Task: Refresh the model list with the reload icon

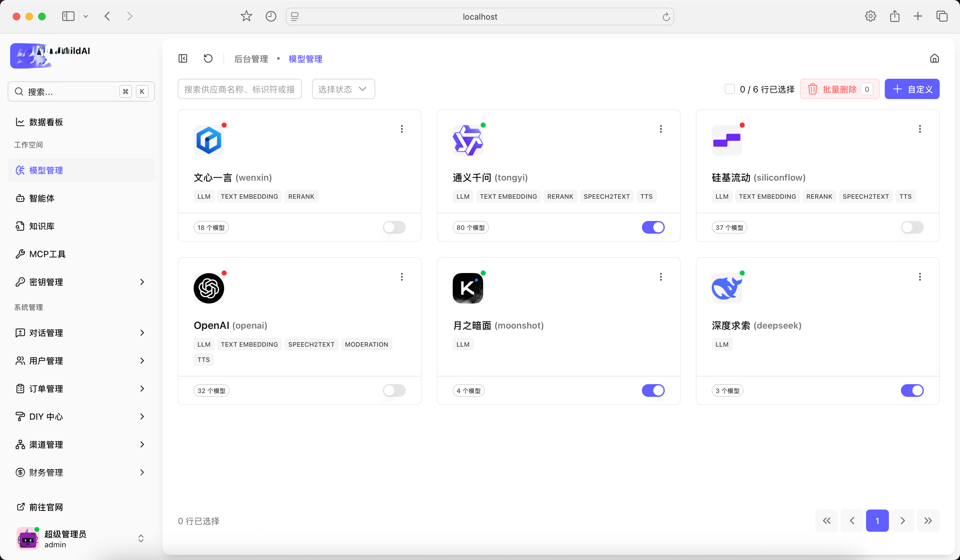Action: point(208,58)
